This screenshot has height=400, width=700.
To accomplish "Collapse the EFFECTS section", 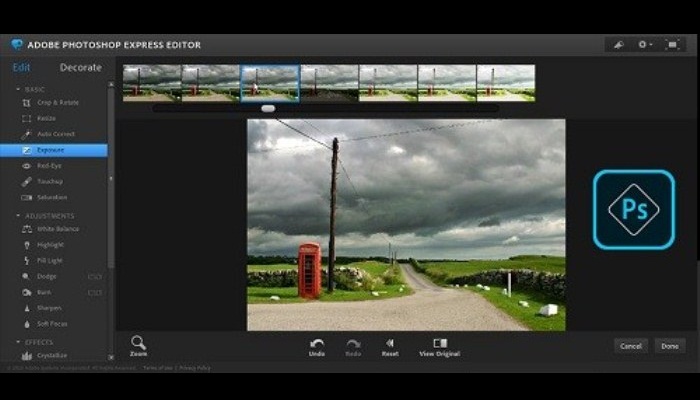I will tap(18, 342).
